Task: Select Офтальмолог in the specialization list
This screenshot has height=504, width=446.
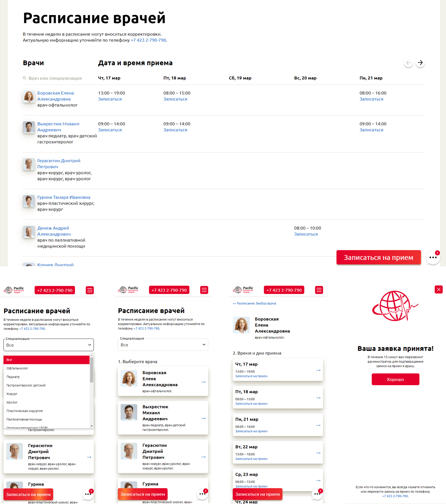Action: point(17,368)
